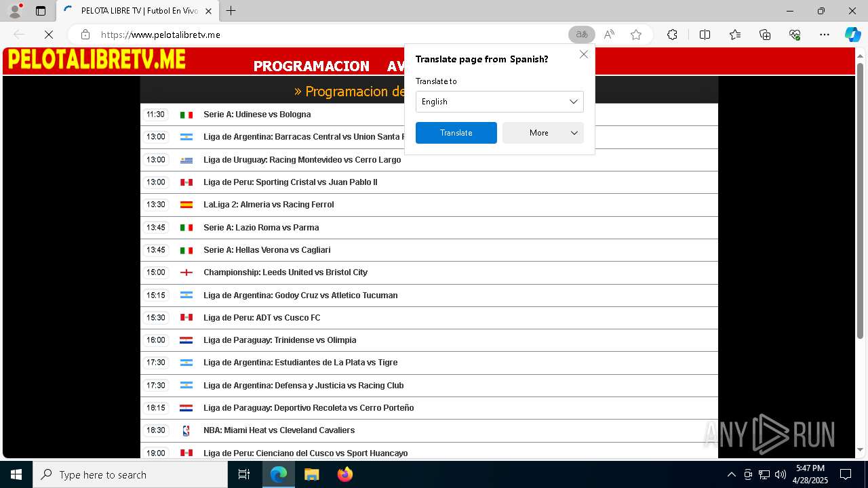This screenshot has height=488, width=868.
Task: View site information lock icon
Action: click(x=85, y=35)
